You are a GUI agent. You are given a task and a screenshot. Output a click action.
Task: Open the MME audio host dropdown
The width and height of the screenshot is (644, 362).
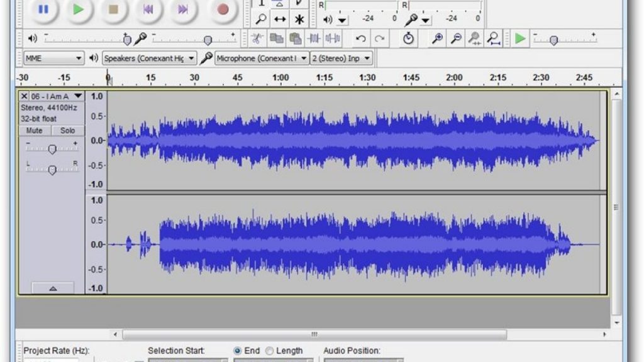coord(53,58)
